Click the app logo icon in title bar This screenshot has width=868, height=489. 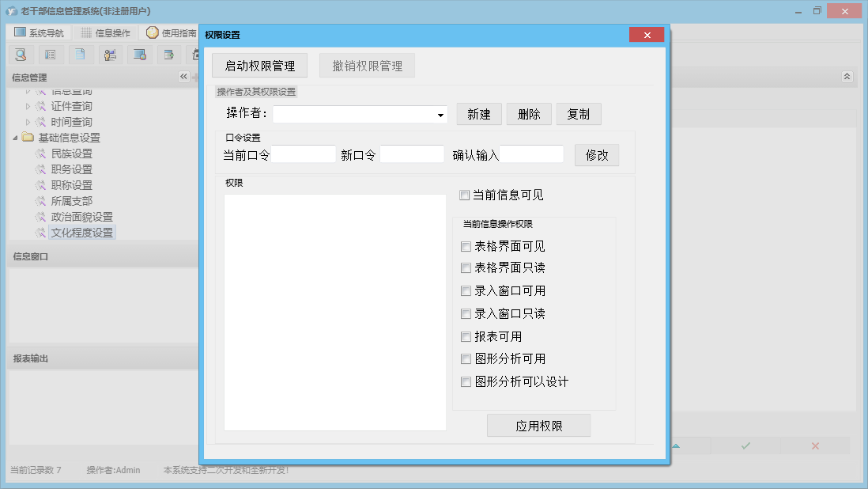tap(12, 11)
